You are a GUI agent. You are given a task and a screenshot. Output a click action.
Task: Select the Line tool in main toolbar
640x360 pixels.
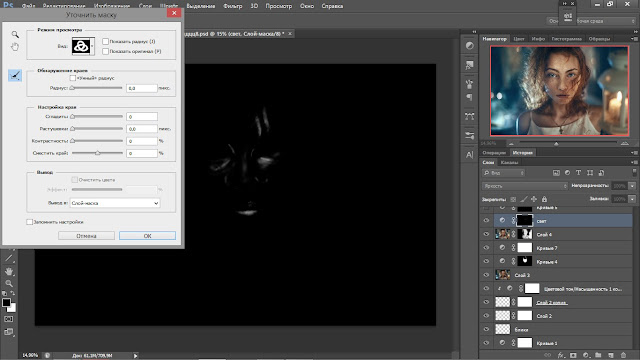point(9,258)
